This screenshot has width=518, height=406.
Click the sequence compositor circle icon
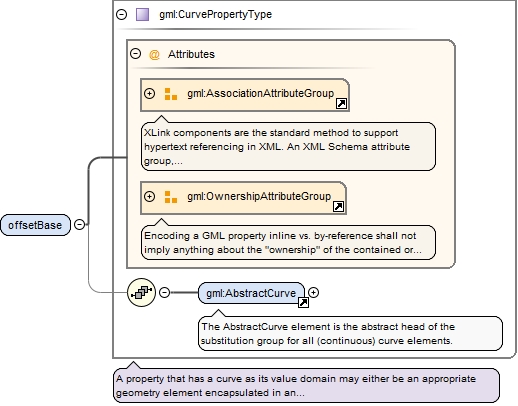141,292
